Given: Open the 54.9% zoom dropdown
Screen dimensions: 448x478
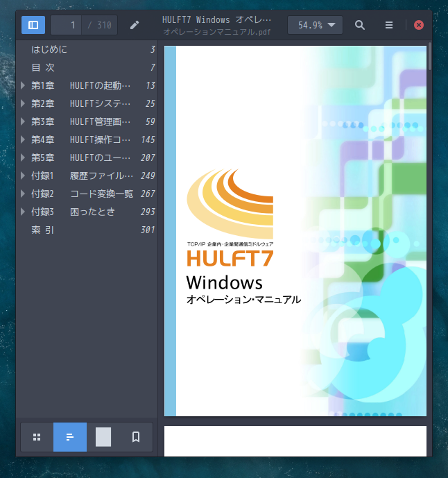Looking at the screenshot, I should (315, 25).
